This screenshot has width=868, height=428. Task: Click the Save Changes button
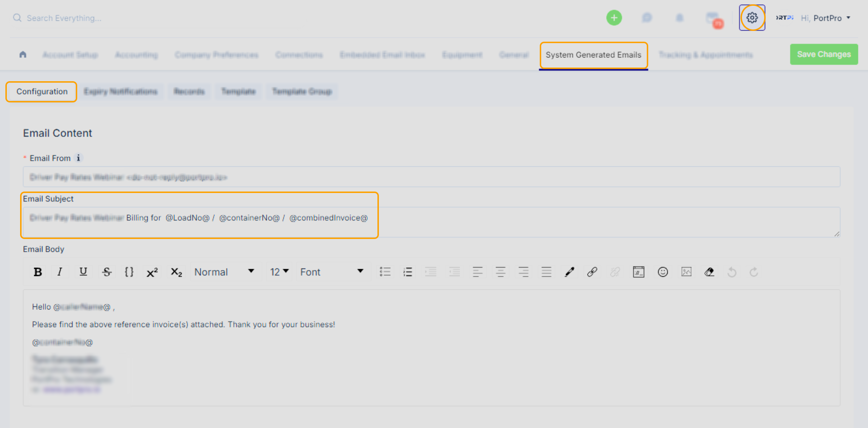(x=823, y=54)
